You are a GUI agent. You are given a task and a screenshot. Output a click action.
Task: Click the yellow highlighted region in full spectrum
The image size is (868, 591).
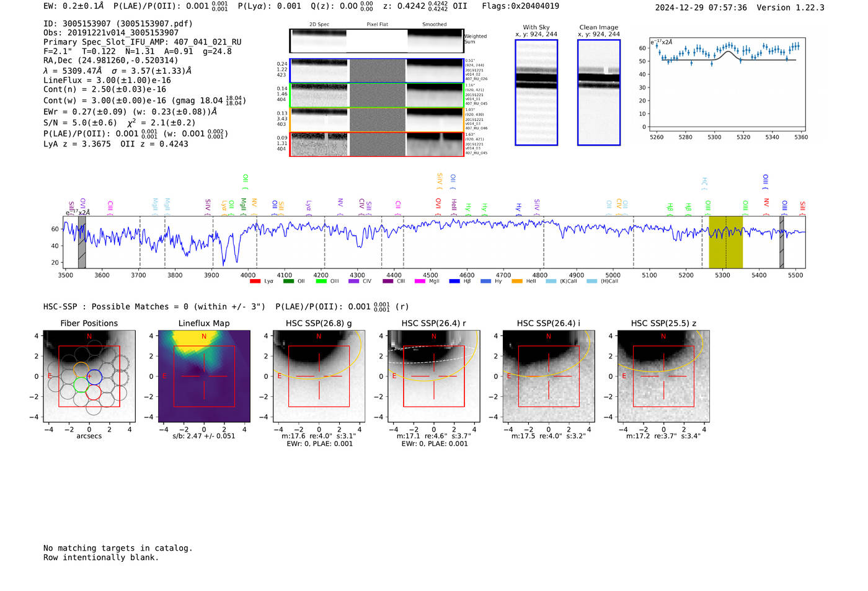(725, 242)
